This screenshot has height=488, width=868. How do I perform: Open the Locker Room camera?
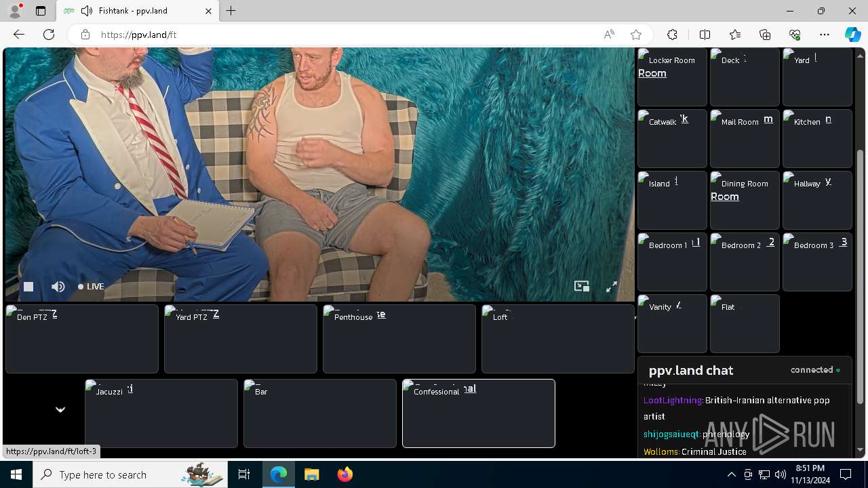[x=672, y=77]
